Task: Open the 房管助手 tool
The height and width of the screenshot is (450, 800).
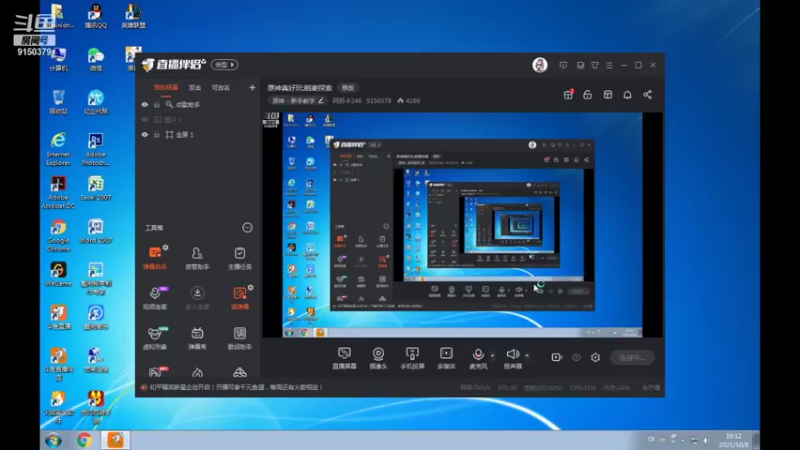Action: [197, 258]
